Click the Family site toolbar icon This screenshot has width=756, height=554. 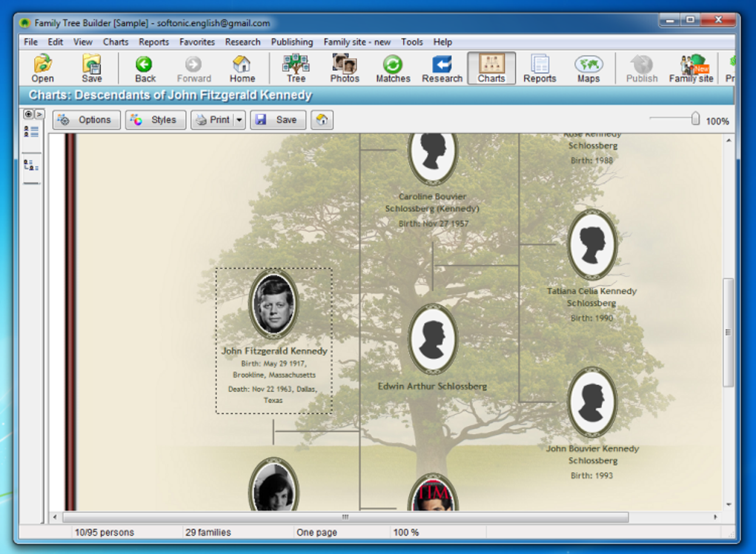click(691, 68)
